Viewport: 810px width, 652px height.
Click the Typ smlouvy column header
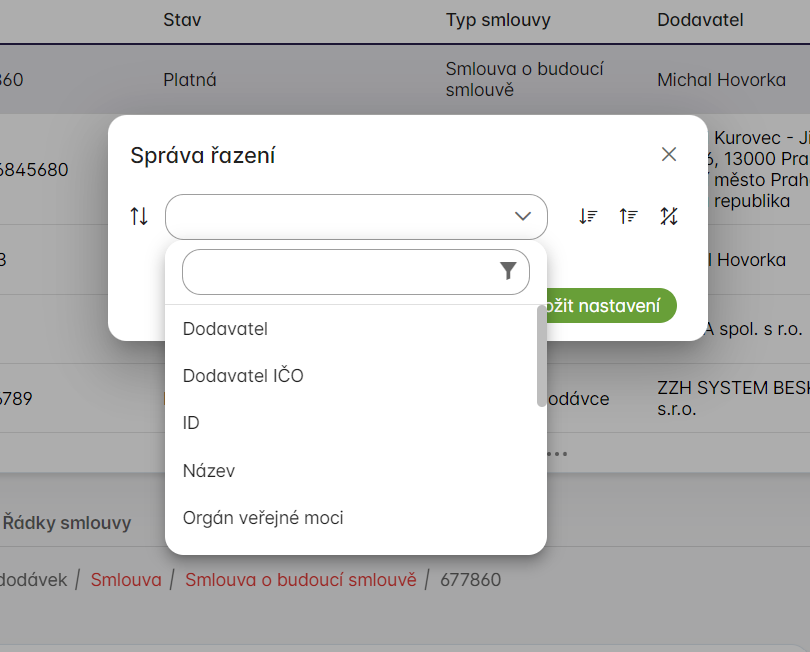tap(498, 20)
